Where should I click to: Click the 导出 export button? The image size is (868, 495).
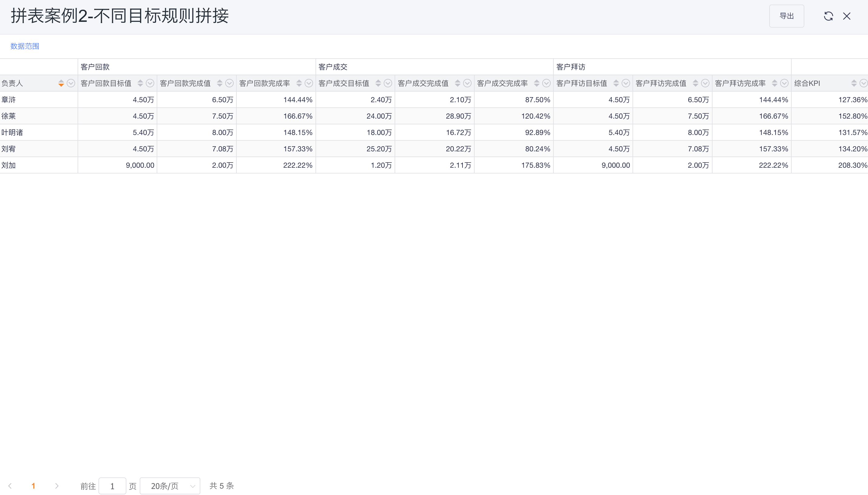point(786,16)
